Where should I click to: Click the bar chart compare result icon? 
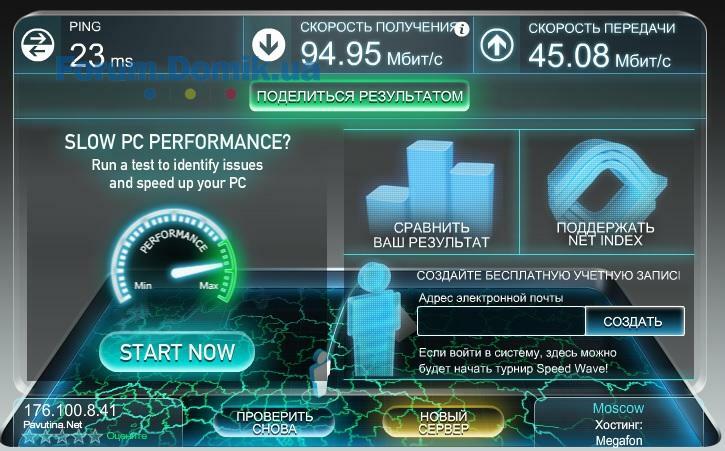[x=430, y=181]
